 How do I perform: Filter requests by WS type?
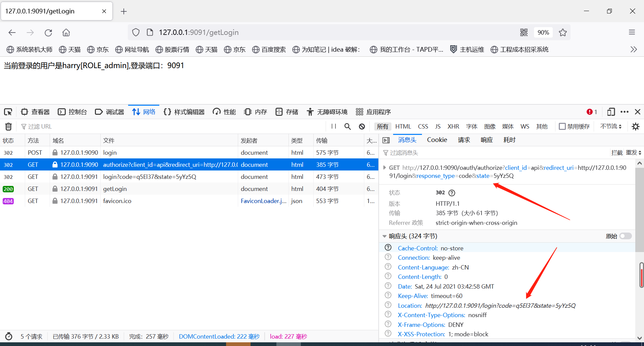[525, 127]
